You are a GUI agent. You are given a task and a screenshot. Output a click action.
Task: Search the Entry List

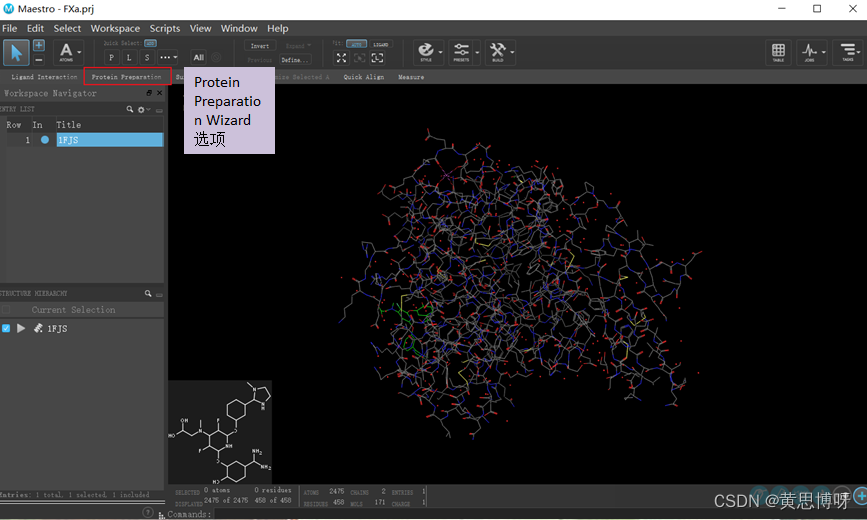point(130,110)
